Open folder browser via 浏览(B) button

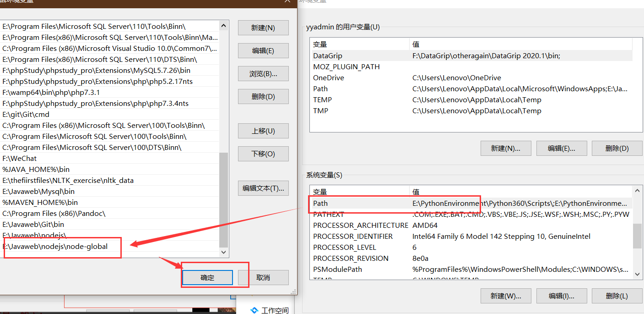tap(263, 73)
